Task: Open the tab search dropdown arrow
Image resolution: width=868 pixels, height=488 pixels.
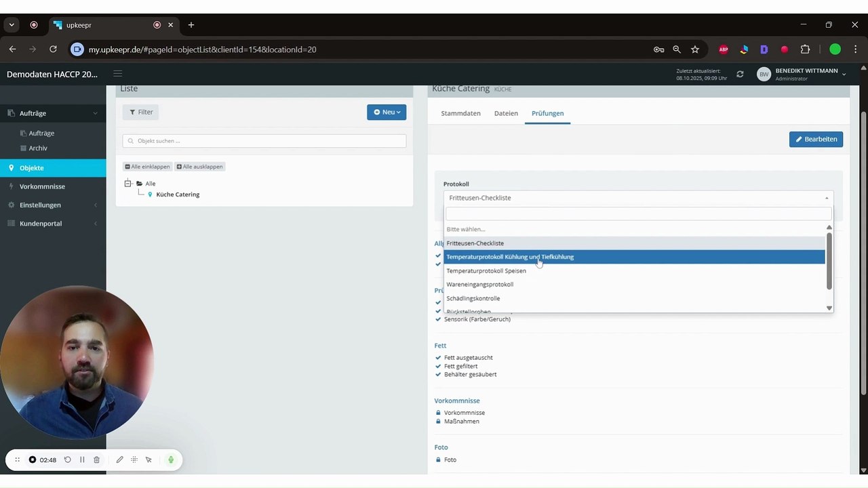Action: [12, 25]
